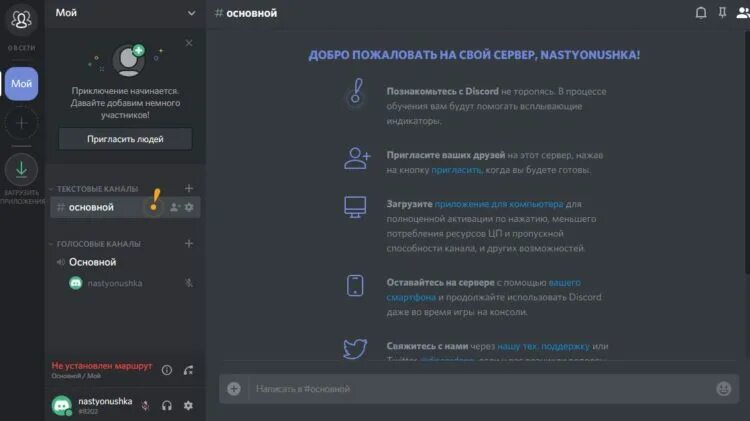This screenshot has height=421, width=750.
Task: Open user settings gear
Action: click(188, 406)
